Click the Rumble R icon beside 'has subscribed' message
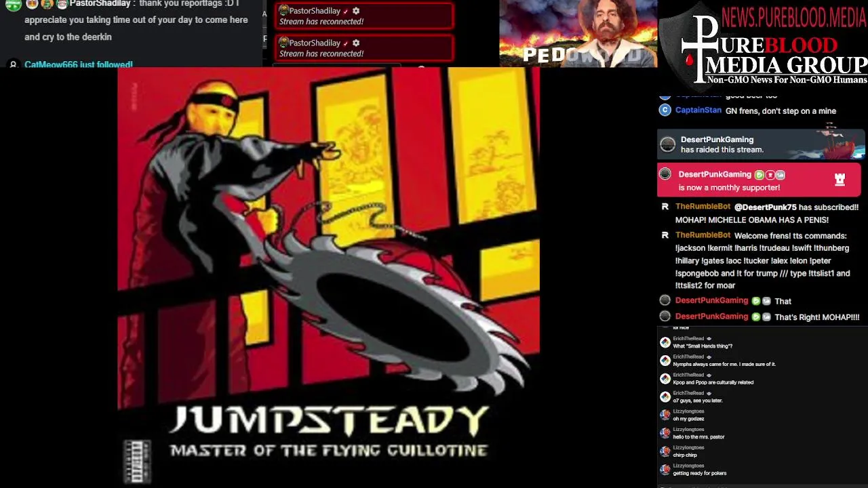This screenshot has height=488, width=868. (665, 207)
